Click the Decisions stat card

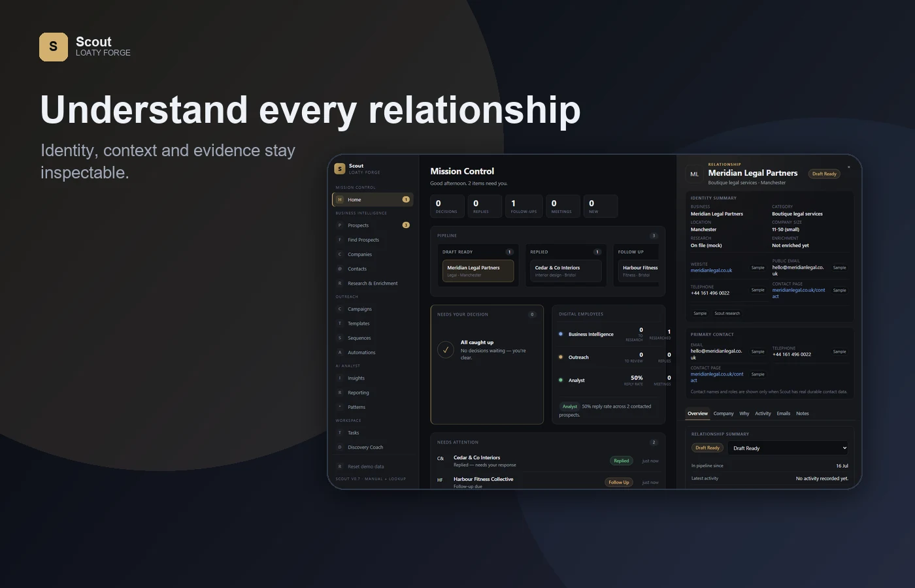pyautogui.click(x=447, y=206)
